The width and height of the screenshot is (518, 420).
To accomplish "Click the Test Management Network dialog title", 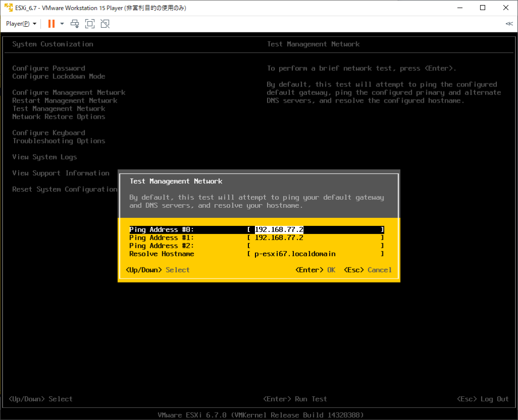I will pyautogui.click(x=176, y=181).
